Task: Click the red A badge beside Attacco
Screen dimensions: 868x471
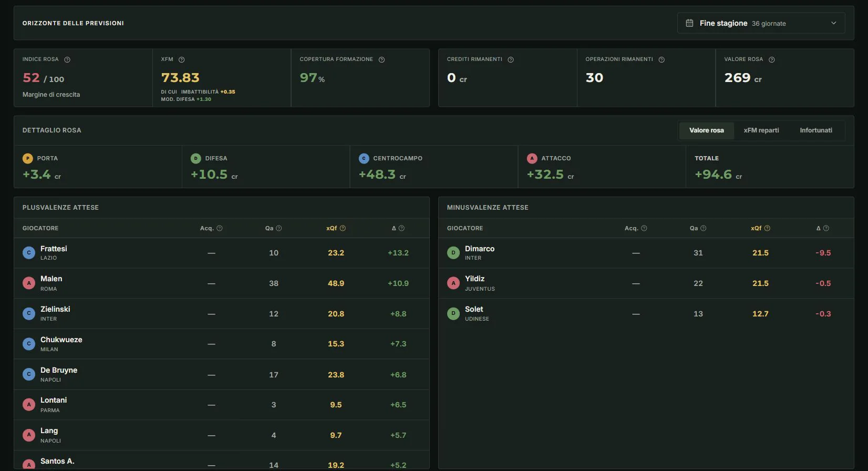Action: [532, 158]
